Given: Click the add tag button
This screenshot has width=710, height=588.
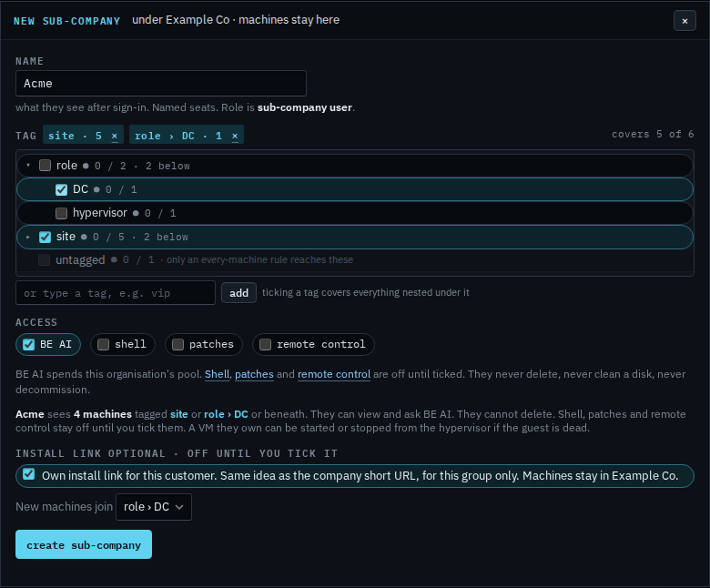Looking at the screenshot, I should click(x=238, y=293).
